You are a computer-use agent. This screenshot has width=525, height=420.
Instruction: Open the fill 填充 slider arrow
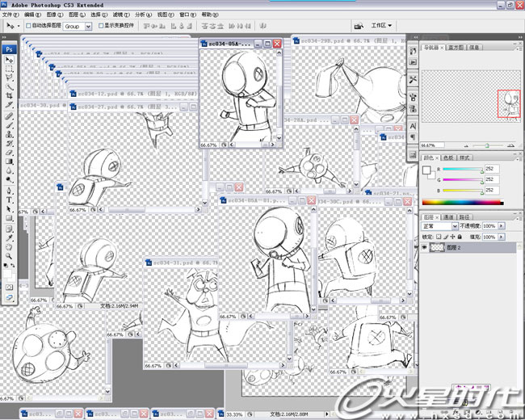[x=502, y=237]
